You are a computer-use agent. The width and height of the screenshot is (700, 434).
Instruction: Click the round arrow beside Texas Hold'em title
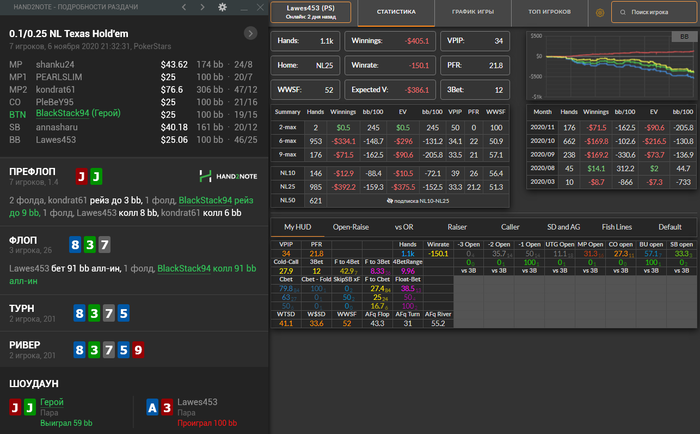point(250,33)
